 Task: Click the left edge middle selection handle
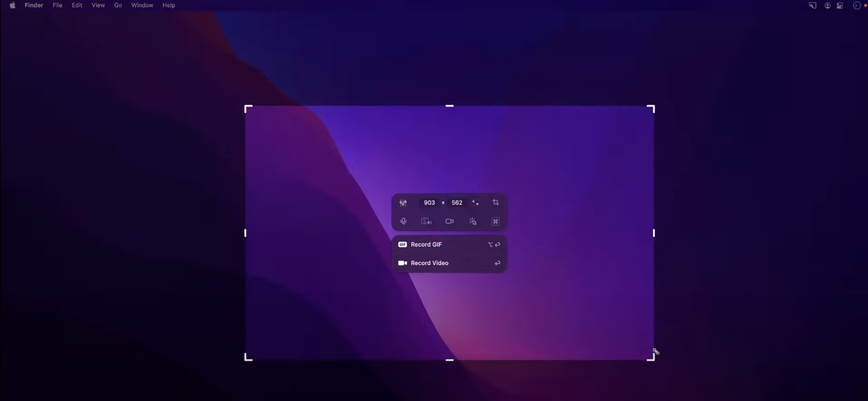click(x=245, y=233)
